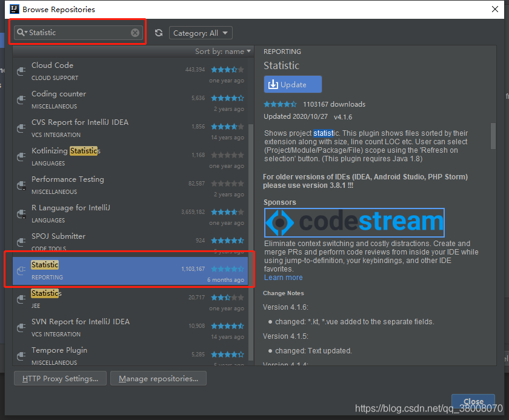Click the plug icon beside Coding counter
The image size is (509, 420).
coord(21,99)
